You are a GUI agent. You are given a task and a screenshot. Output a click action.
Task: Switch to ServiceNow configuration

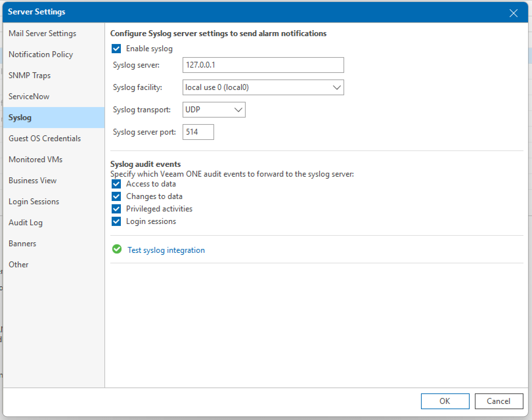[29, 96]
